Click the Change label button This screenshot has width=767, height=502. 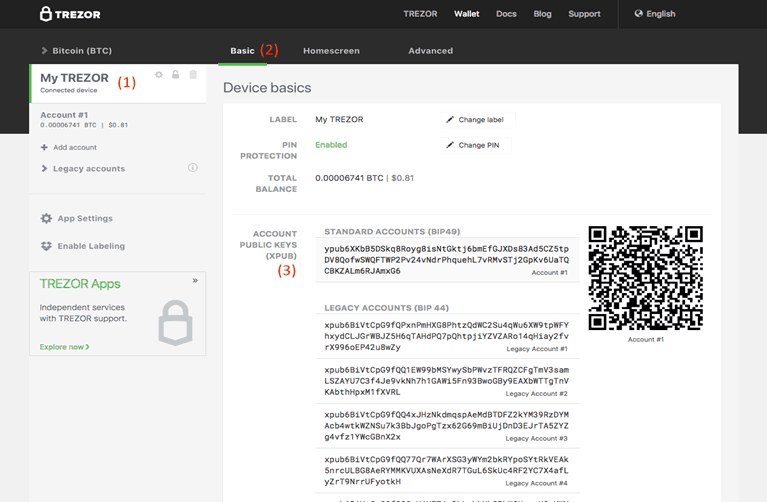coord(477,120)
